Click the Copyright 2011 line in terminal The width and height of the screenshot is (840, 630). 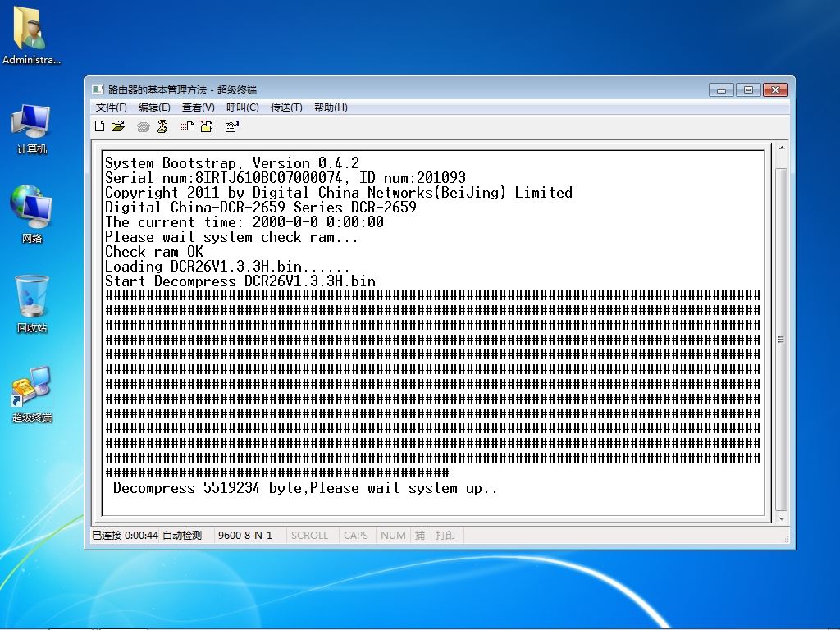coord(339,192)
